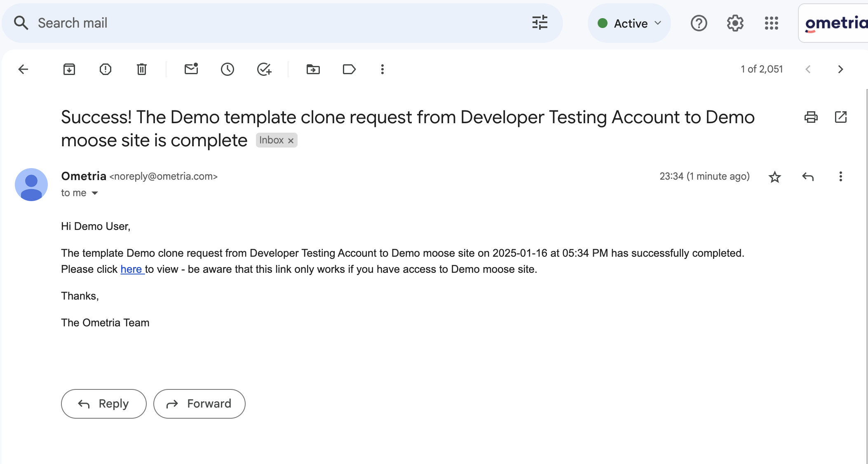Image resolution: width=868 pixels, height=464 pixels.
Task: Show advanced search options
Action: click(x=540, y=23)
